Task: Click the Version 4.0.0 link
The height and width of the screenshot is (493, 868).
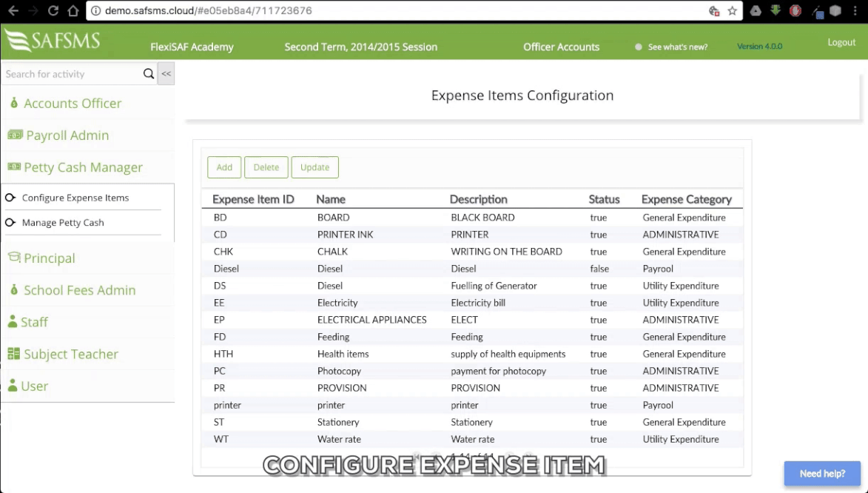Action: [759, 47]
